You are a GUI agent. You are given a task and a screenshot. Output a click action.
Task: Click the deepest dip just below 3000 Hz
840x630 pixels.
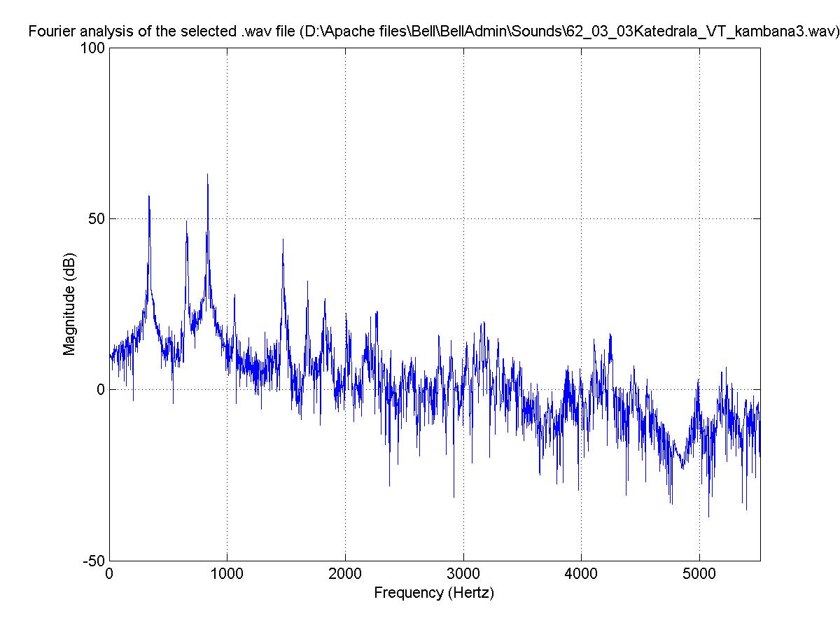click(454, 496)
